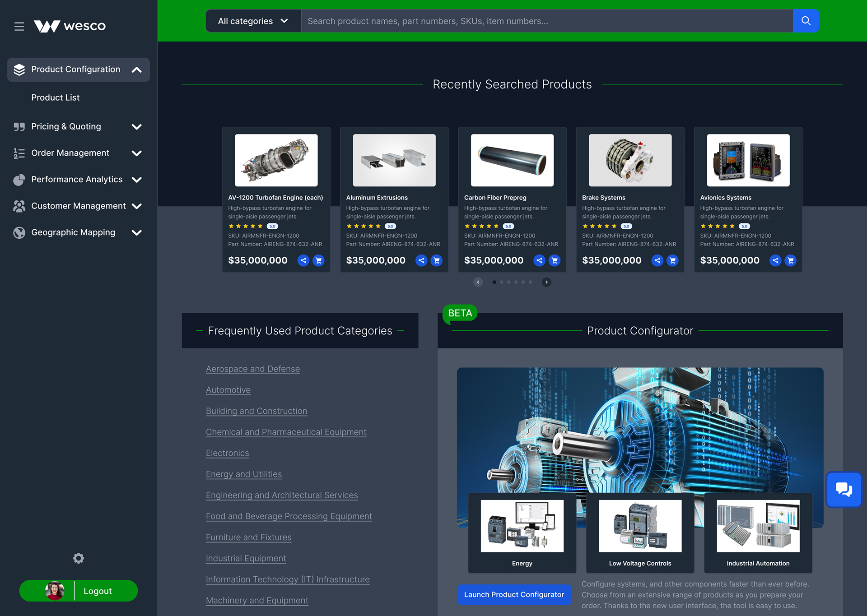Add Avionics Systems to cart
Screen dimensions: 867x616
790,260
